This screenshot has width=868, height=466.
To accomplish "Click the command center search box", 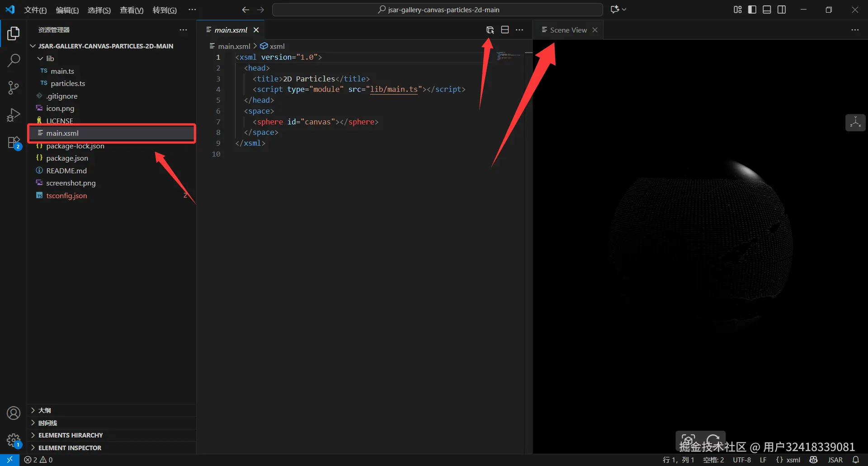I will (x=438, y=10).
